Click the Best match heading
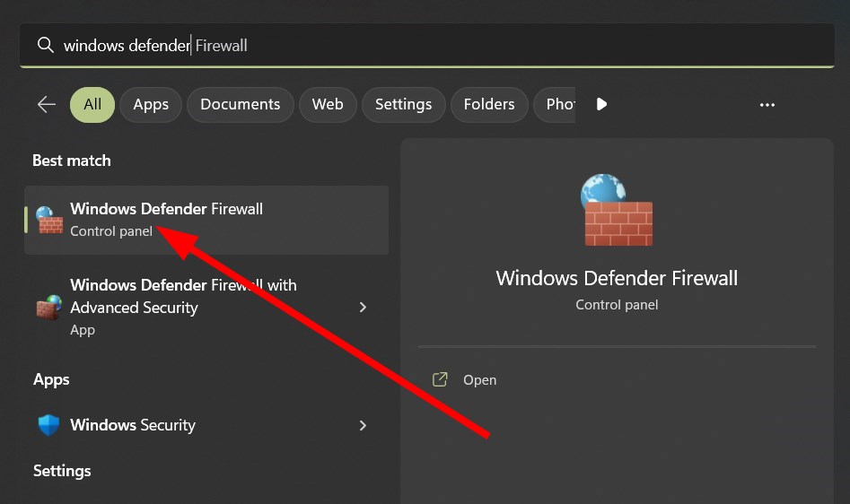Viewport: 850px width, 504px height. pos(72,161)
